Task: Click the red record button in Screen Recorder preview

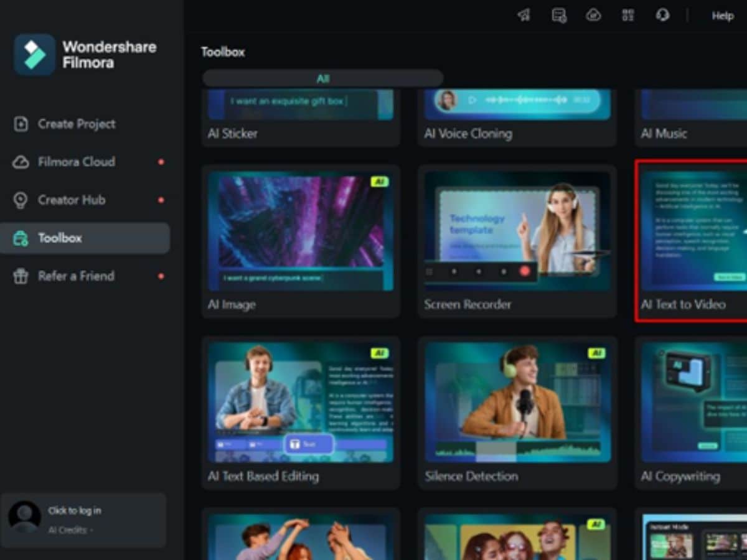Action: [525, 271]
